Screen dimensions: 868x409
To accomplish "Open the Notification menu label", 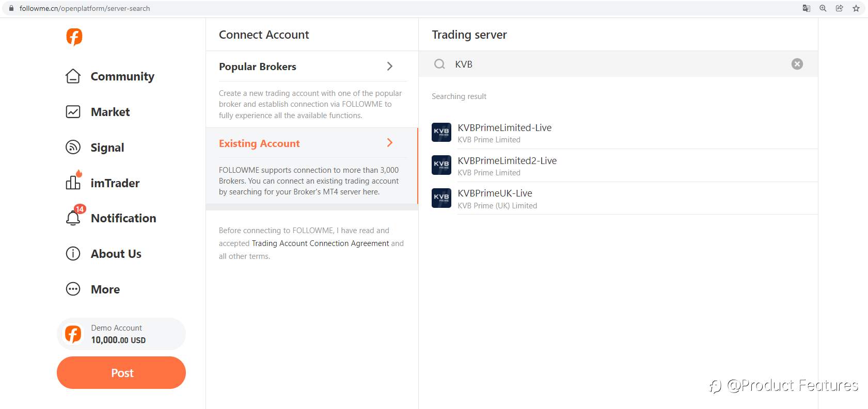I will (x=123, y=218).
